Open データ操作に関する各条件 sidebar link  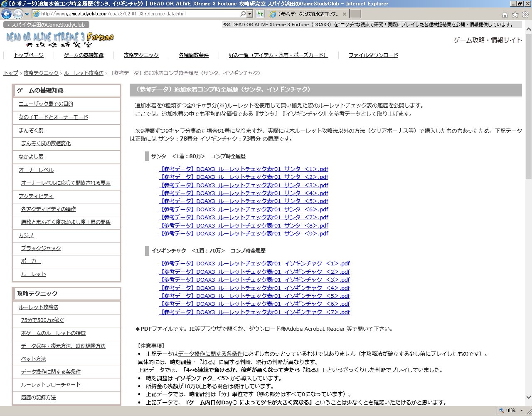[51, 371]
